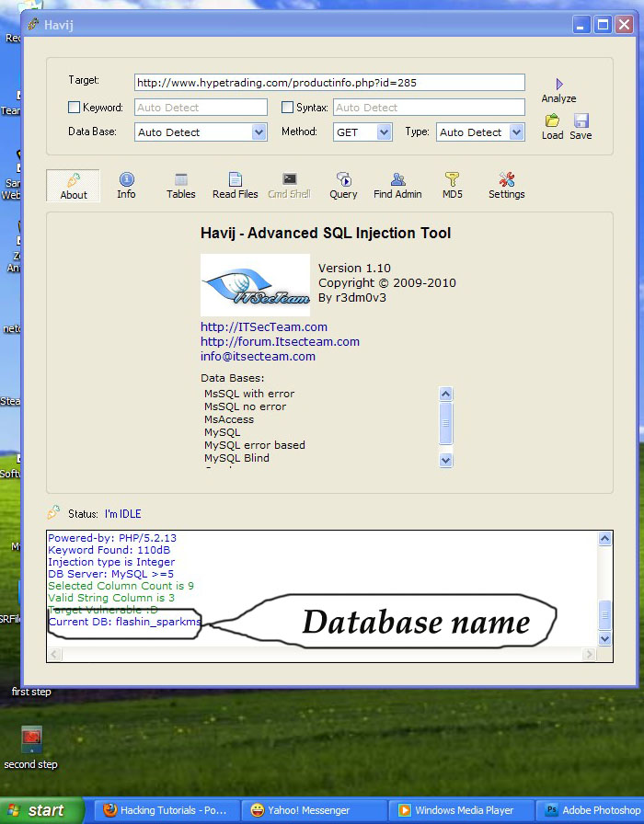Click 'Powered-by: PHP/5.2.13' log line

click(x=112, y=538)
